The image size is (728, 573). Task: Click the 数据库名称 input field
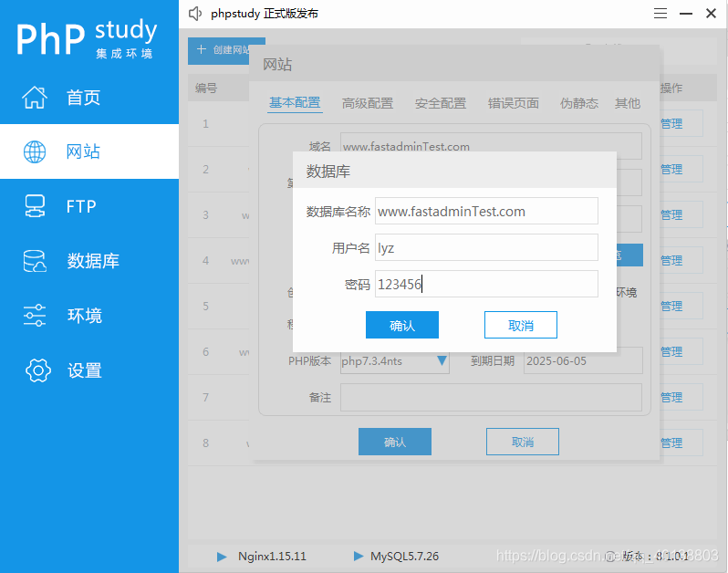coord(486,212)
